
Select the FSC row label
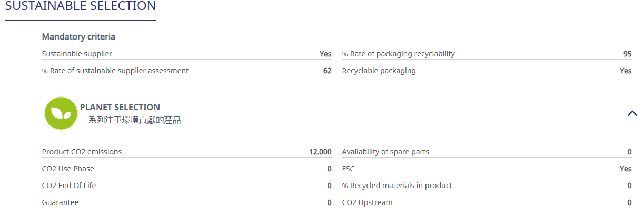(x=349, y=169)
